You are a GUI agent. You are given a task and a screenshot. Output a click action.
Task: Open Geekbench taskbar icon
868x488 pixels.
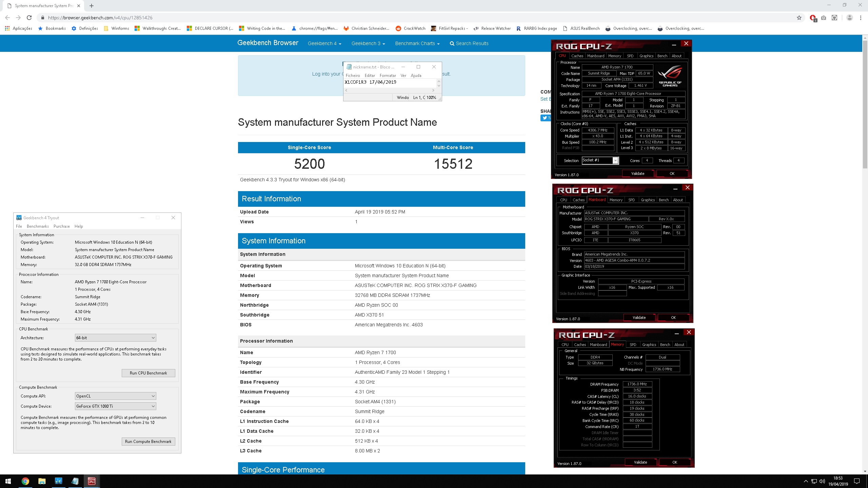coord(58,481)
